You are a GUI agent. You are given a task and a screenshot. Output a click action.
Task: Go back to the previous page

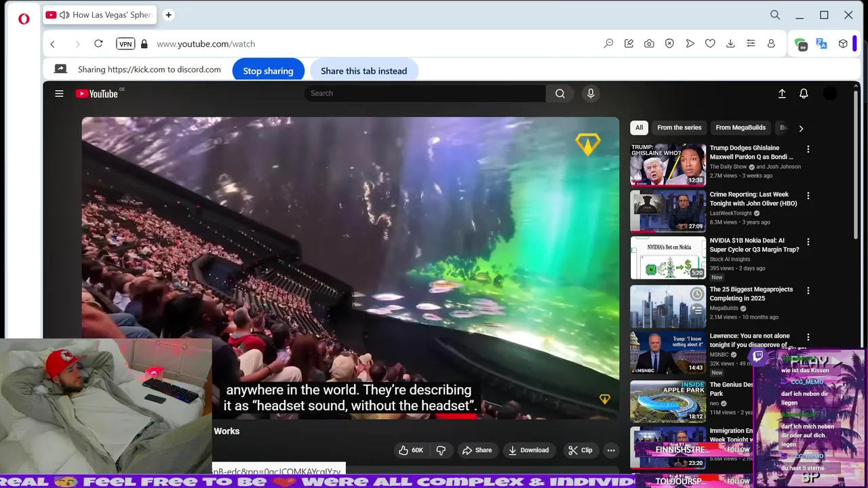52,44
